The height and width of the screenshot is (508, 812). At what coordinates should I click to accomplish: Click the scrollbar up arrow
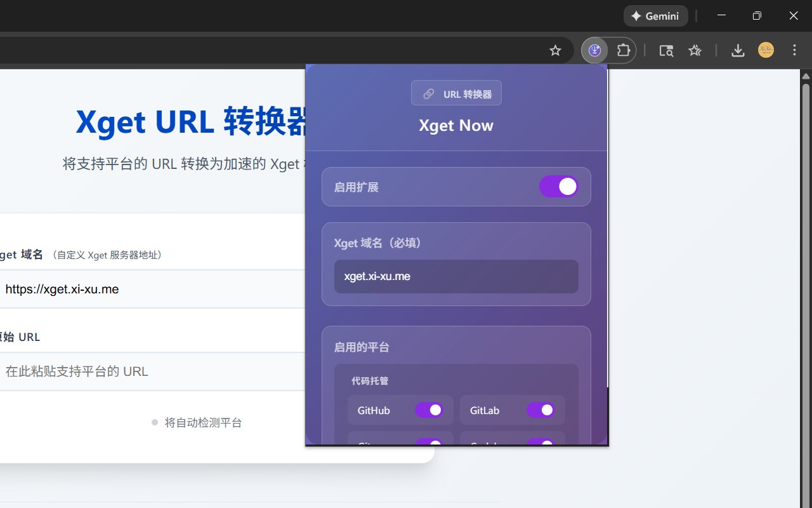[806, 76]
